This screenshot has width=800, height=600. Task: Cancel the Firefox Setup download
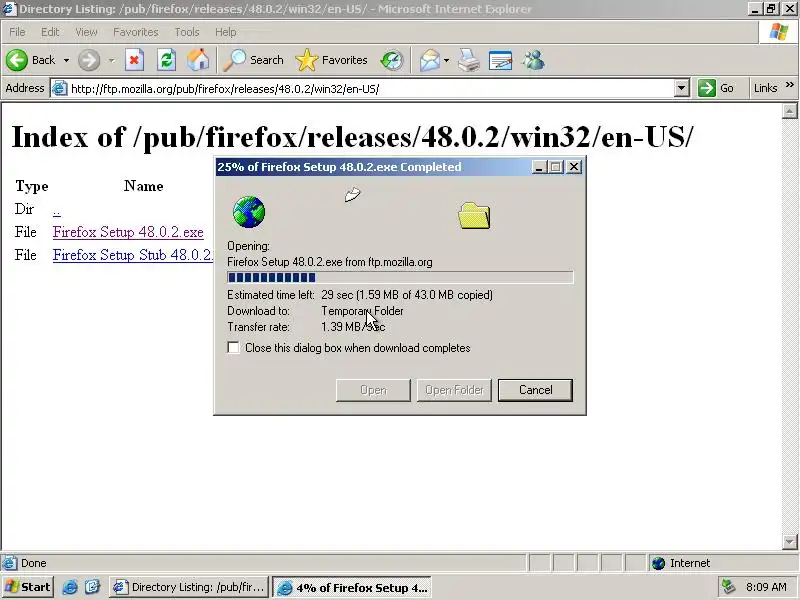(x=535, y=390)
